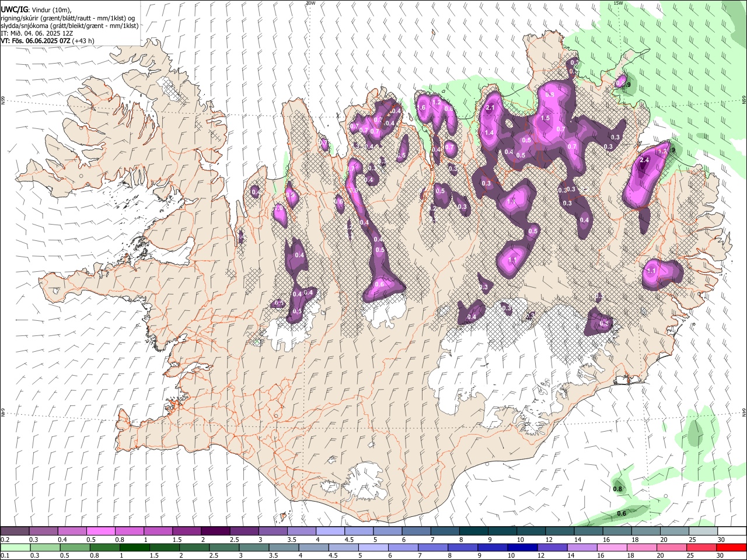Click the 2.1 precipitation value in north Iceland

click(490, 107)
